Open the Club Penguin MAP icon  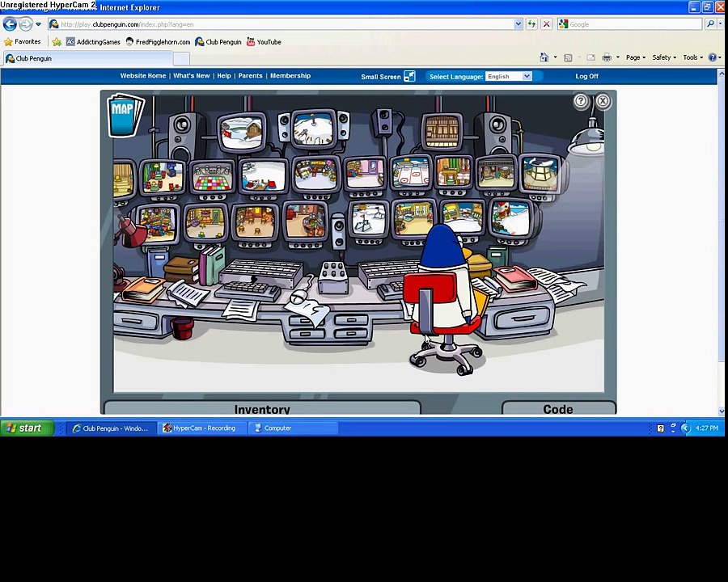tap(126, 115)
